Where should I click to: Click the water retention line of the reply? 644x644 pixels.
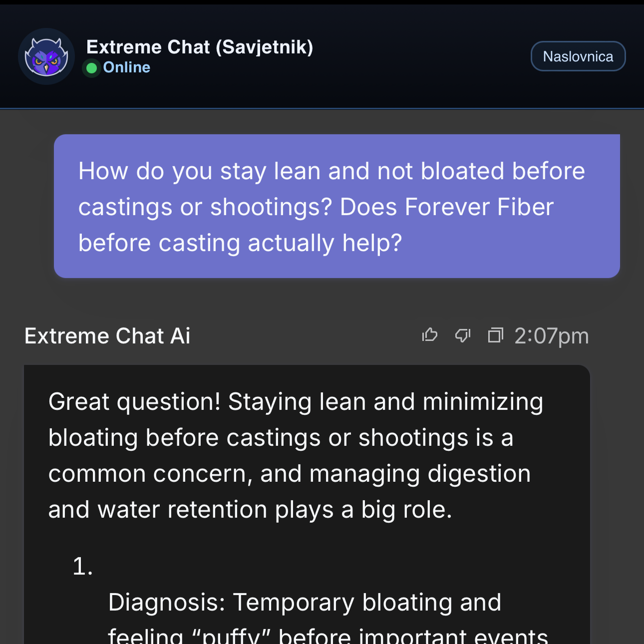(250, 510)
